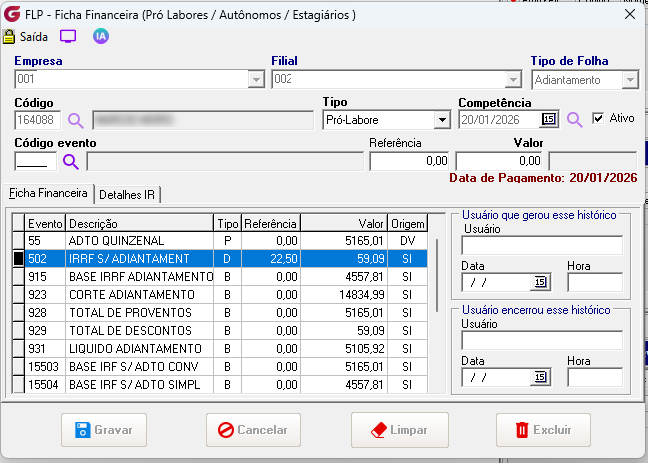This screenshot has height=470, width=649.
Task: Open calendar picker for Competência date
Action: [x=549, y=119]
